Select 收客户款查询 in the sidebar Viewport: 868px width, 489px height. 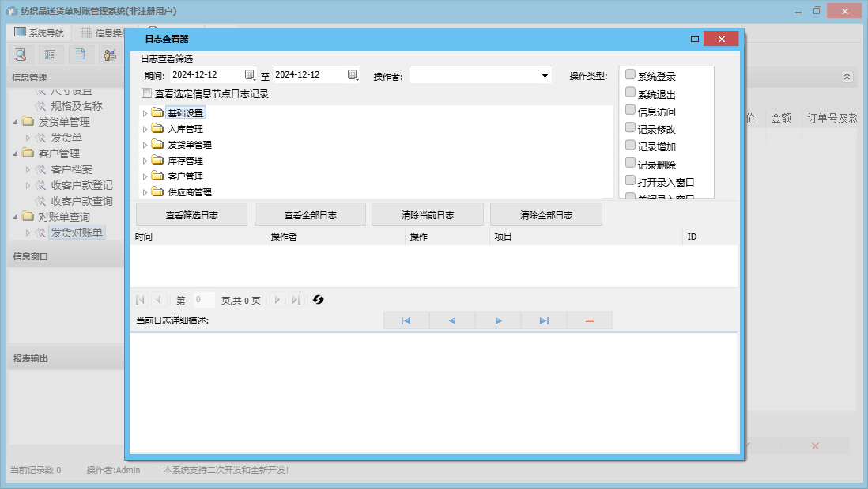pyautogui.click(x=81, y=201)
